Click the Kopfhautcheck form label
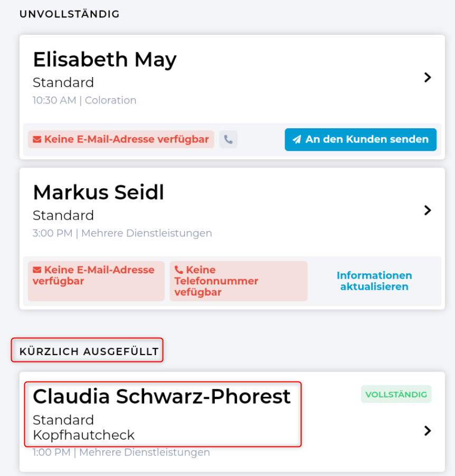This screenshot has width=455, height=476. tap(83, 435)
